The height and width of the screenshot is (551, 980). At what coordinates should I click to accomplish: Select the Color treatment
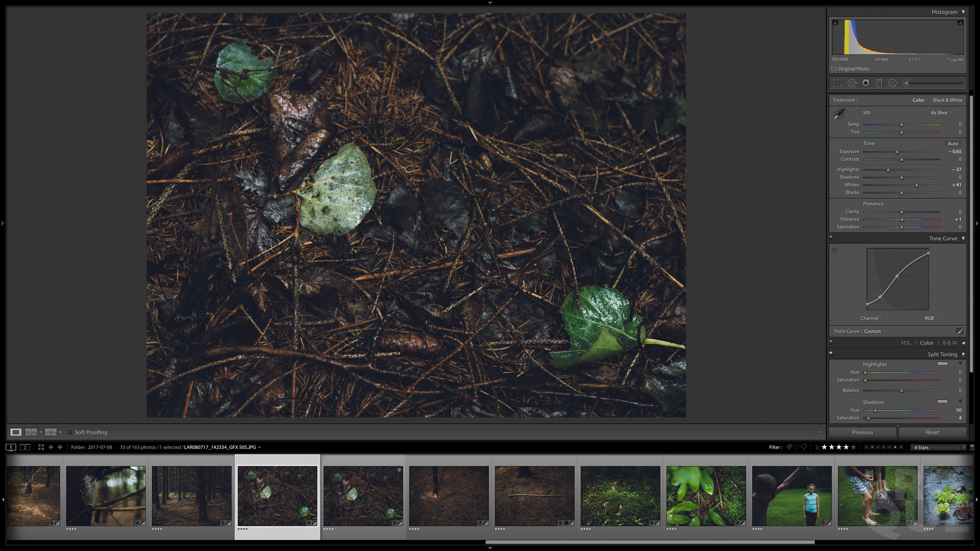918,100
